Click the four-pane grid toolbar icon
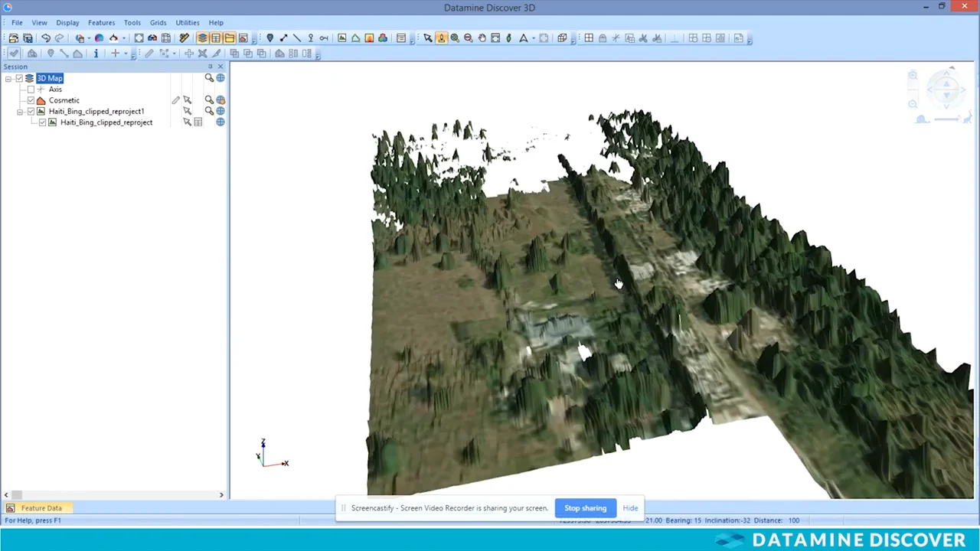Image resolution: width=980 pixels, height=551 pixels. click(589, 38)
